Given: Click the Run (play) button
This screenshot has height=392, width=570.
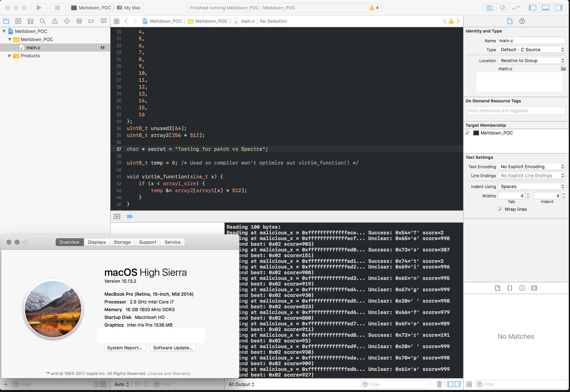Looking at the screenshot, I should coord(39,8).
